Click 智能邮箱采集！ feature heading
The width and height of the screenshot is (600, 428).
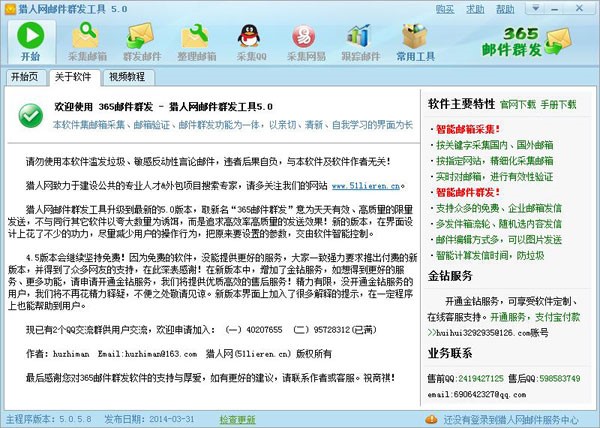(468, 129)
